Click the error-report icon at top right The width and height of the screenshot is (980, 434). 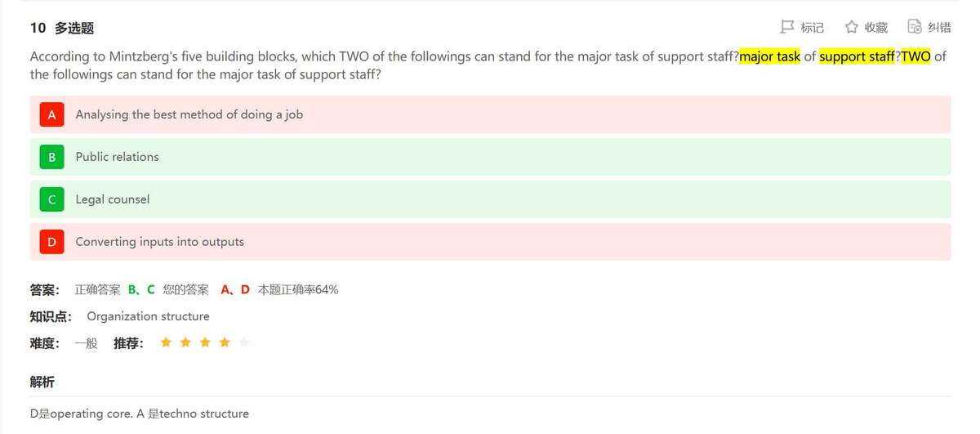tap(915, 27)
